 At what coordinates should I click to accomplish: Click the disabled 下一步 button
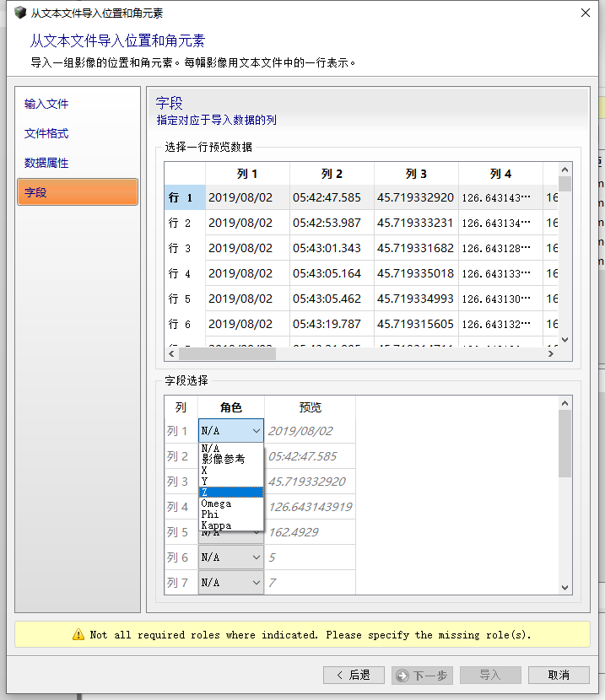[422, 675]
